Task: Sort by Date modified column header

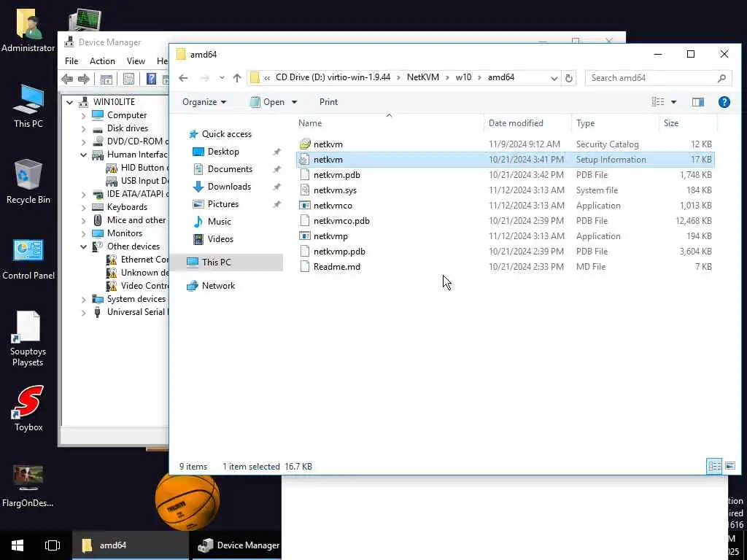Action: point(528,122)
